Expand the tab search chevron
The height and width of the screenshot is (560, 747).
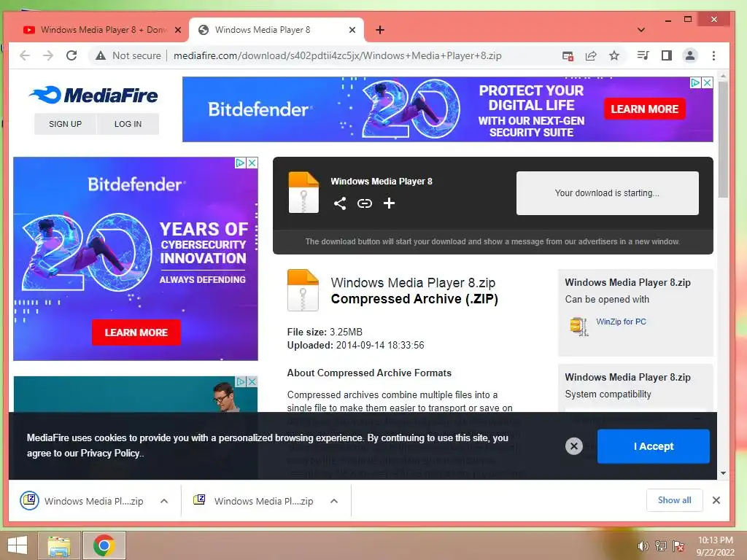pos(640,30)
